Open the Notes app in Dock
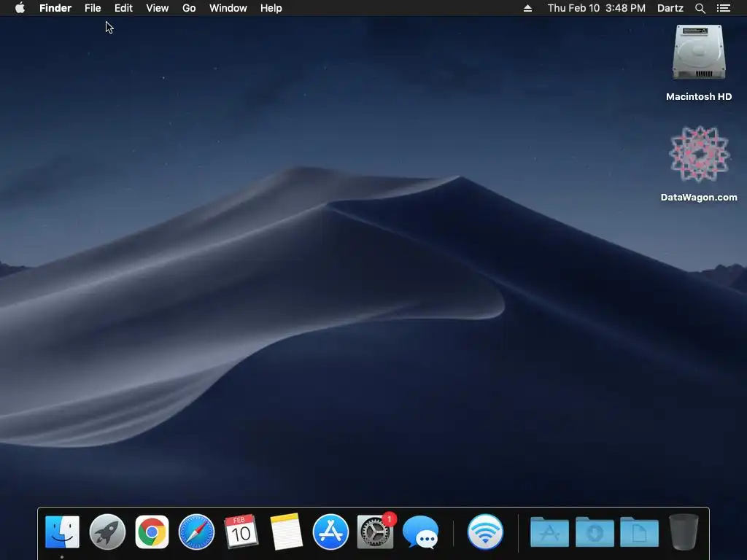 (286, 532)
